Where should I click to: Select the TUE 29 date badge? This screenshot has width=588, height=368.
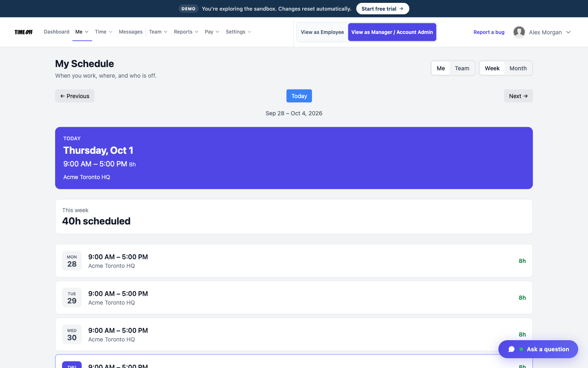click(72, 298)
